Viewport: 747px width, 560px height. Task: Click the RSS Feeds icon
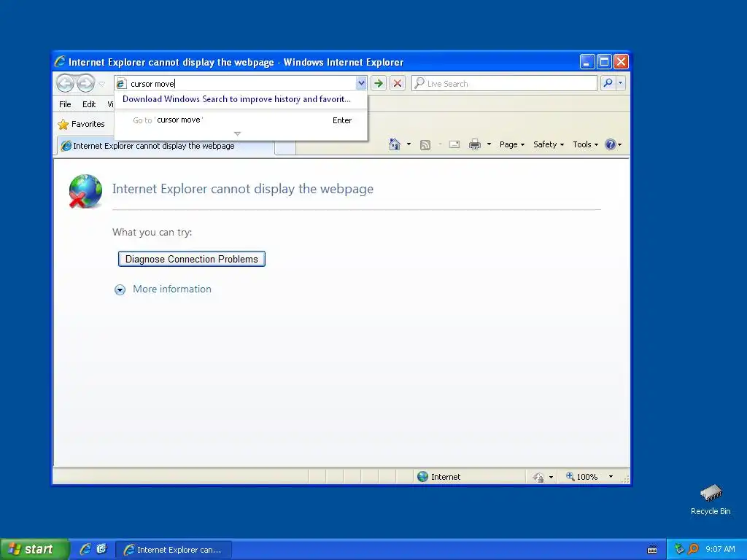tap(425, 145)
